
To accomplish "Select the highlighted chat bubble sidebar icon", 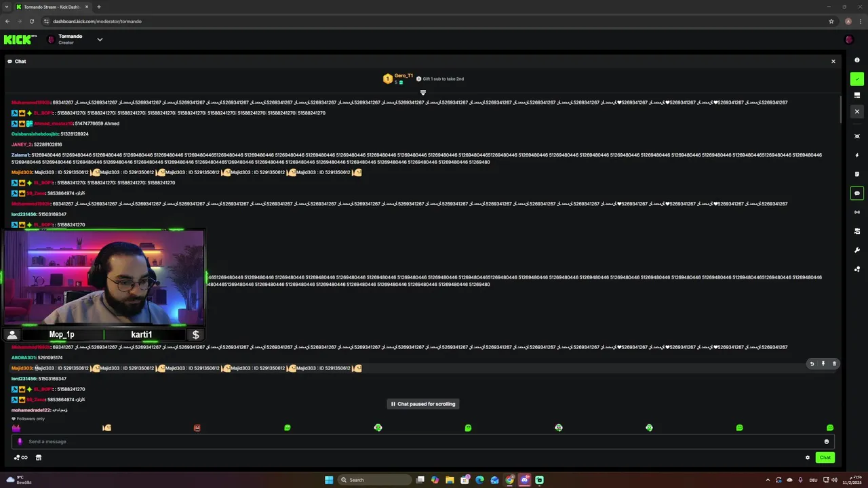I will [x=856, y=193].
